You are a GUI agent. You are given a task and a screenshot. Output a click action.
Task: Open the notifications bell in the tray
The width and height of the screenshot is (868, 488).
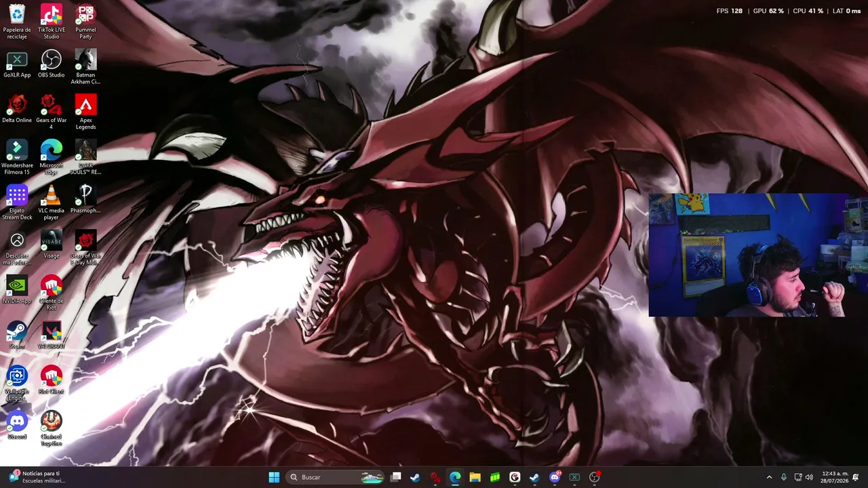click(x=856, y=477)
